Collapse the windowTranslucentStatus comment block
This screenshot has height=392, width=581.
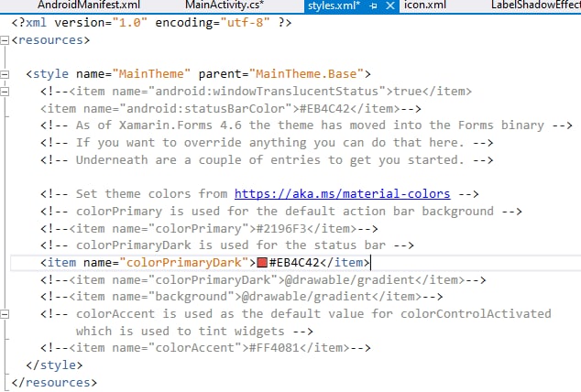click(4, 91)
